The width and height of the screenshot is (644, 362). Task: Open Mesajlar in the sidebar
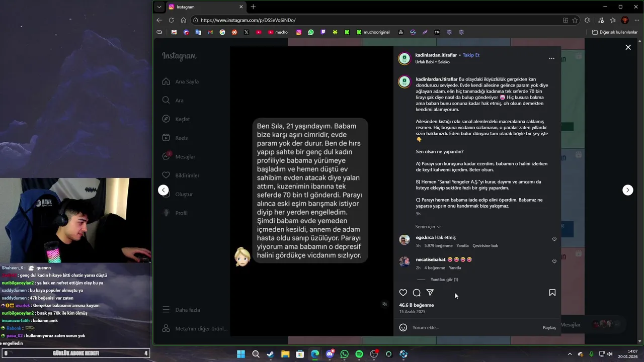click(x=179, y=156)
